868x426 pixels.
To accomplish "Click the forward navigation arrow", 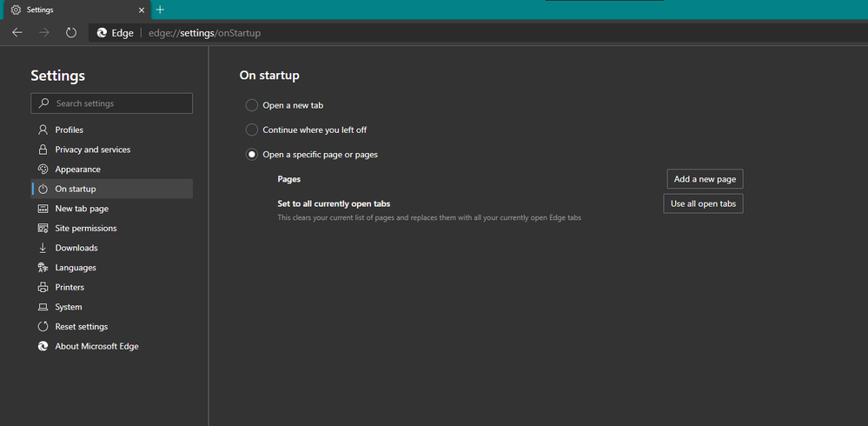I will 44,33.
